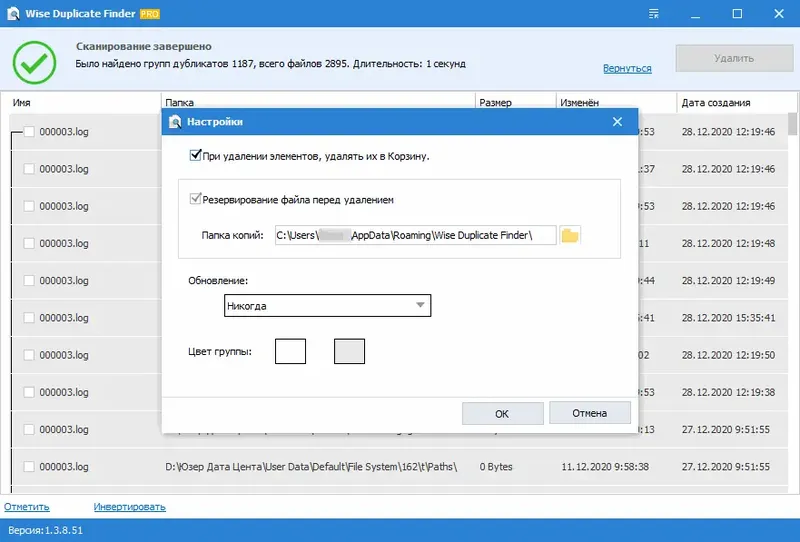Click the Версия:1.3.8.51 status text
The height and width of the screenshot is (542, 800).
(x=45, y=530)
